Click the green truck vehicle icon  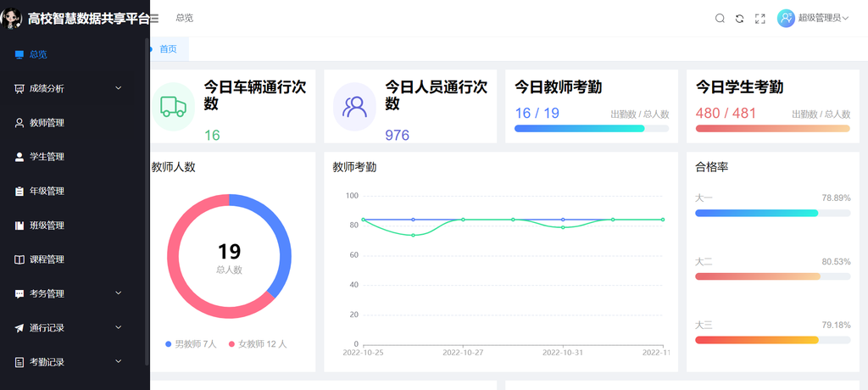click(x=173, y=107)
